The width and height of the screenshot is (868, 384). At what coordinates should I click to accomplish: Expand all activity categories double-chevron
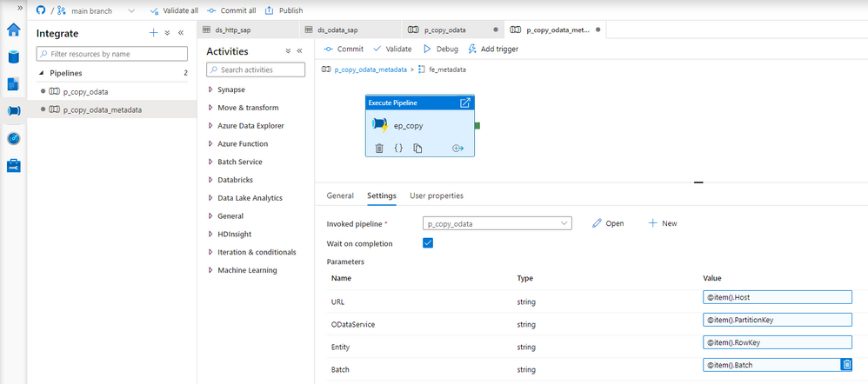288,51
